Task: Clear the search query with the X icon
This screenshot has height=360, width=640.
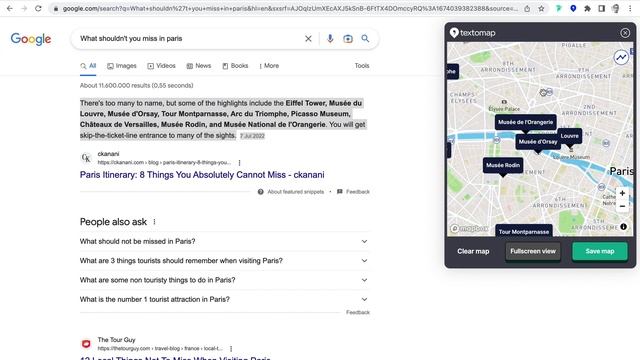Action: [x=308, y=38]
